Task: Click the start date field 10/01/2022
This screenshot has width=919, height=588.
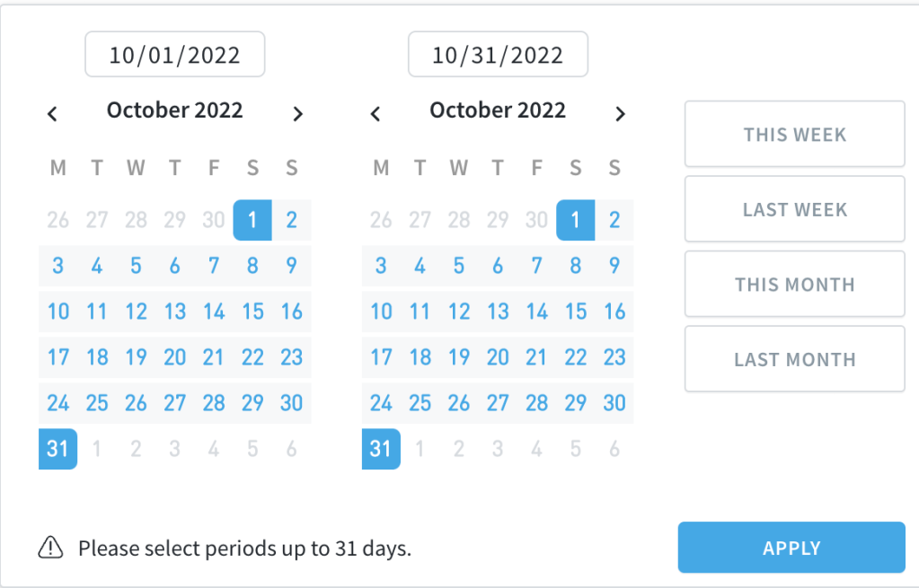Action: tap(174, 55)
